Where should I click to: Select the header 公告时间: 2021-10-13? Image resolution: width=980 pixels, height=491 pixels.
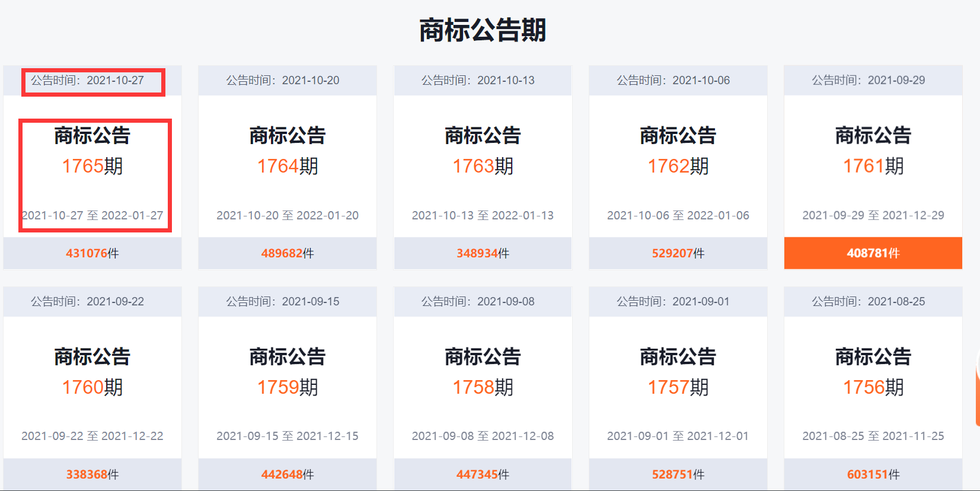[x=483, y=81]
